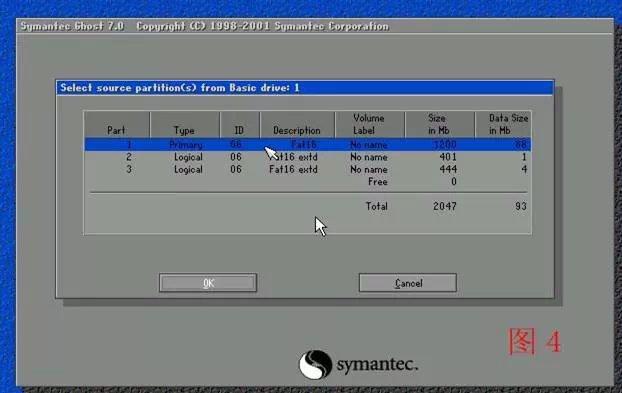Click the Data Size in Mb header
The height and width of the screenshot is (393, 622).
(x=503, y=125)
